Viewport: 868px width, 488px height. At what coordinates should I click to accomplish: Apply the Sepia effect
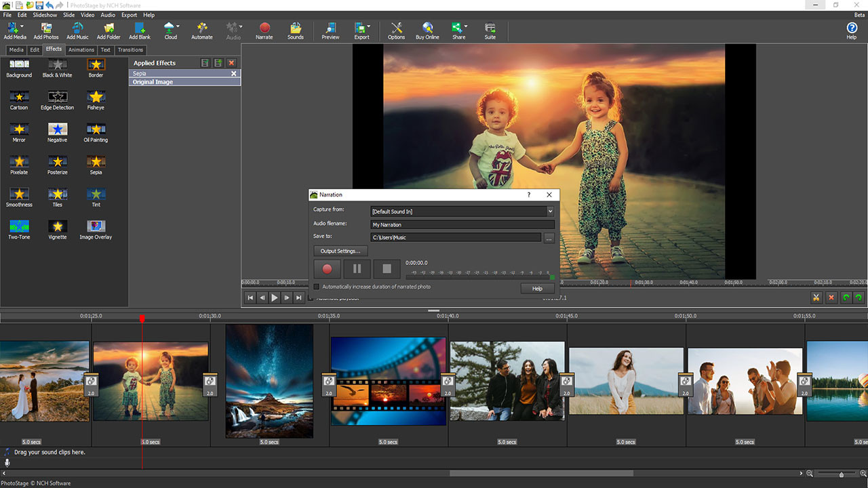(96, 164)
